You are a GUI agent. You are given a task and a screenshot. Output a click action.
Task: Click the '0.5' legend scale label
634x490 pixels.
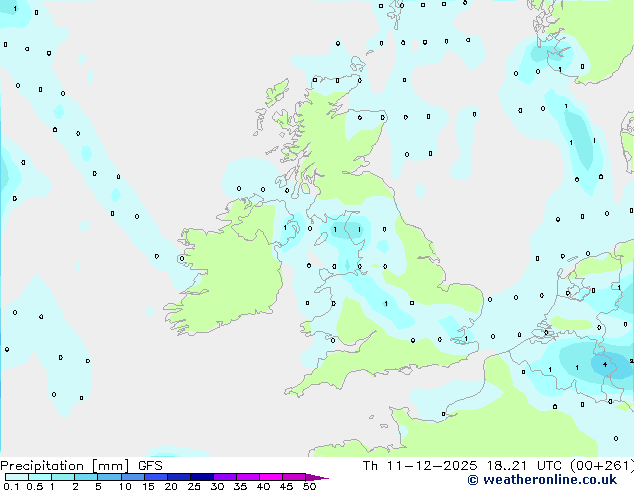35,486
